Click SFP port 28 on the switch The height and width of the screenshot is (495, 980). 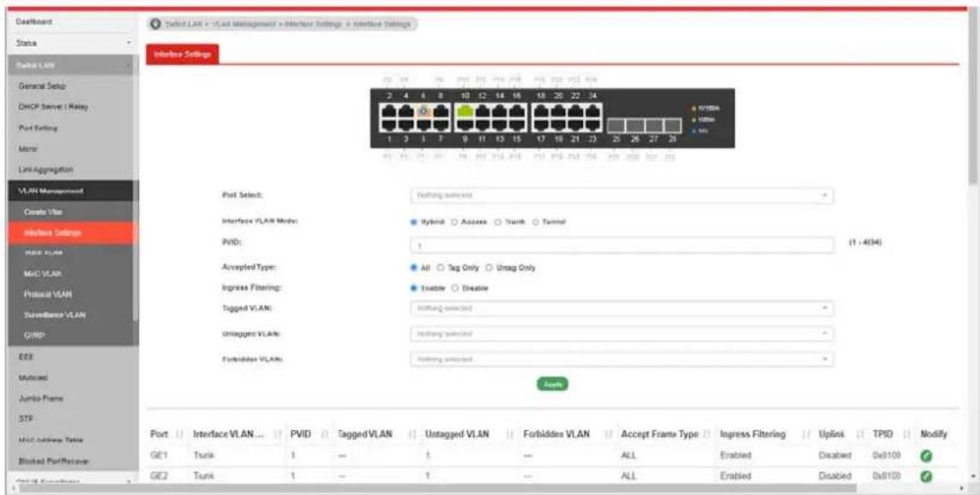[x=672, y=126]
